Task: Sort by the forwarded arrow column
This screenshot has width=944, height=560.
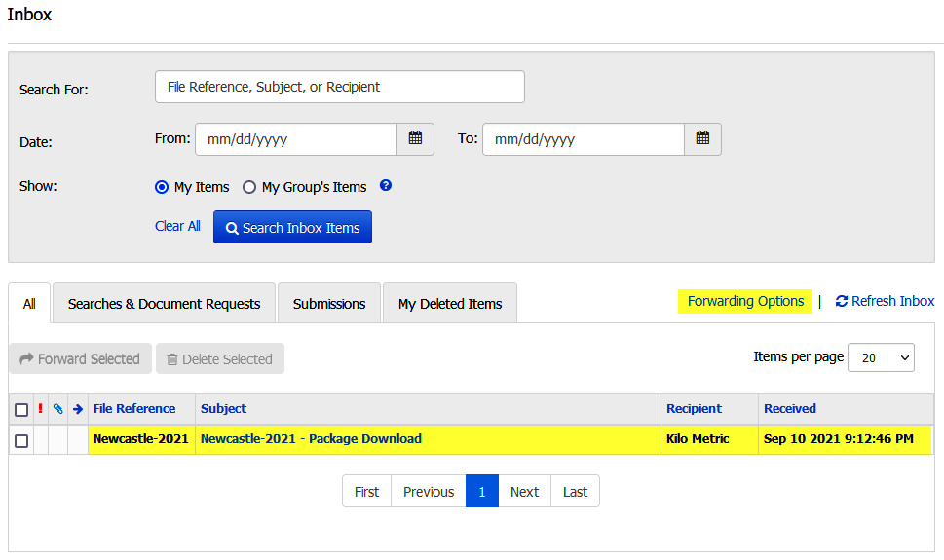Action: pyautogui.click(x=78, y=409)
